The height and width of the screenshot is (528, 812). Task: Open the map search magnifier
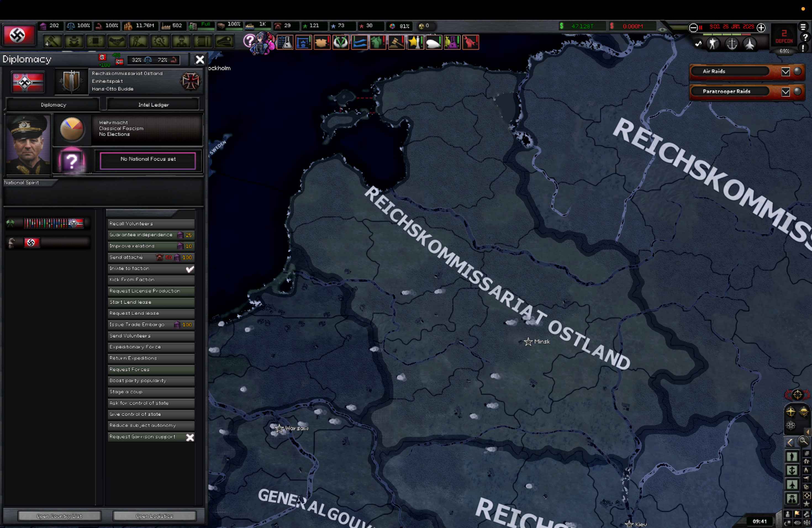803,441
